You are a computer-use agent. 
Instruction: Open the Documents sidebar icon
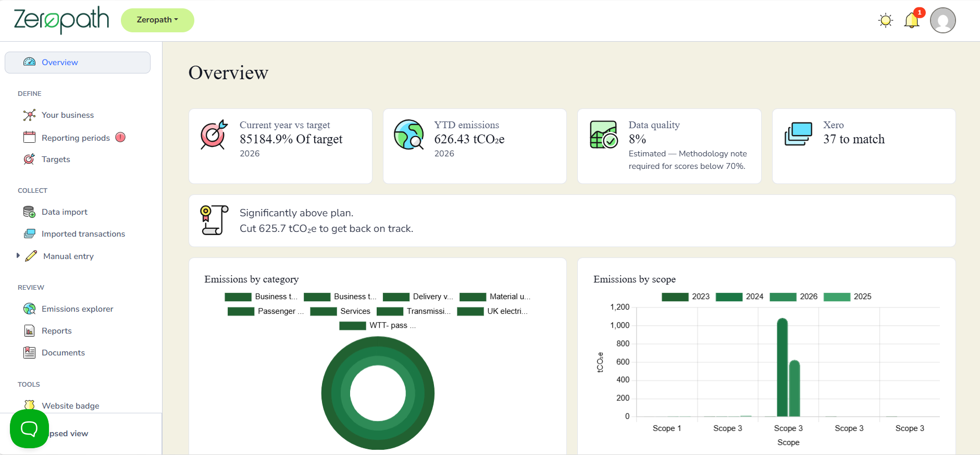click(x=30, y=352)
